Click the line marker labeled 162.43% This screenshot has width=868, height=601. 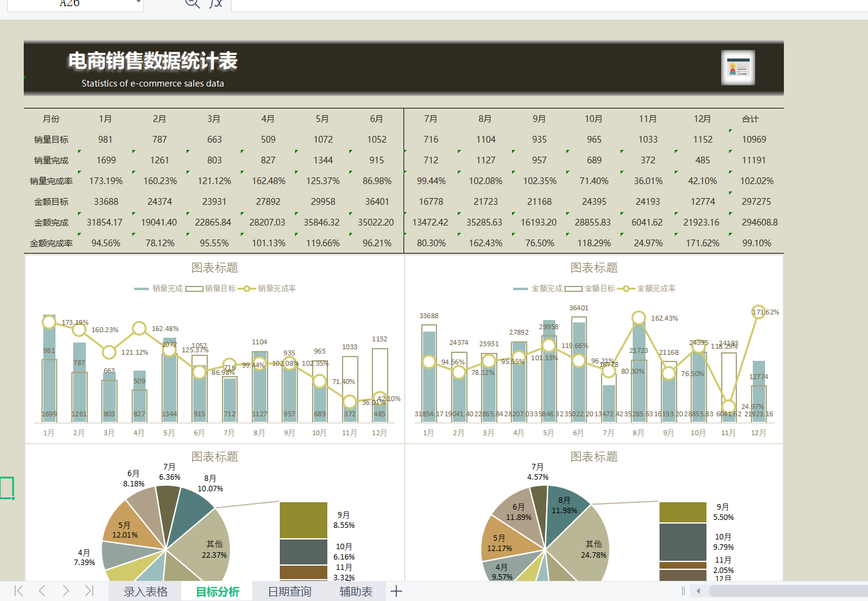[x=638, y=318]
